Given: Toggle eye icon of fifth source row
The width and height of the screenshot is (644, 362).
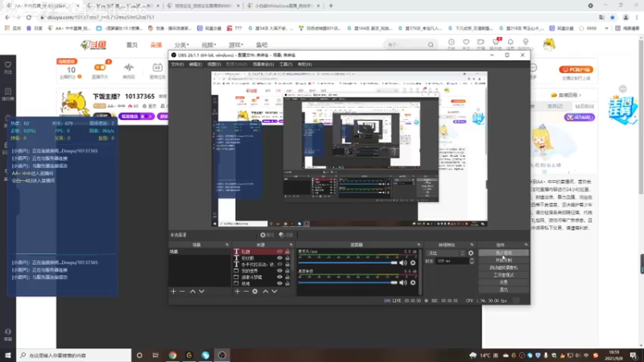Looking at the screenshot, I should click(279, 277).
